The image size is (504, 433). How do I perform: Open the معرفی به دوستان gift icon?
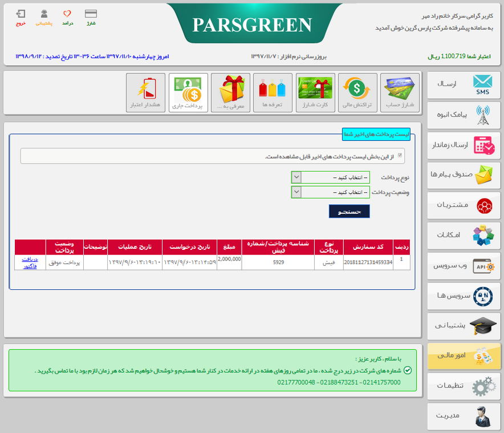(x=230, y=92)
